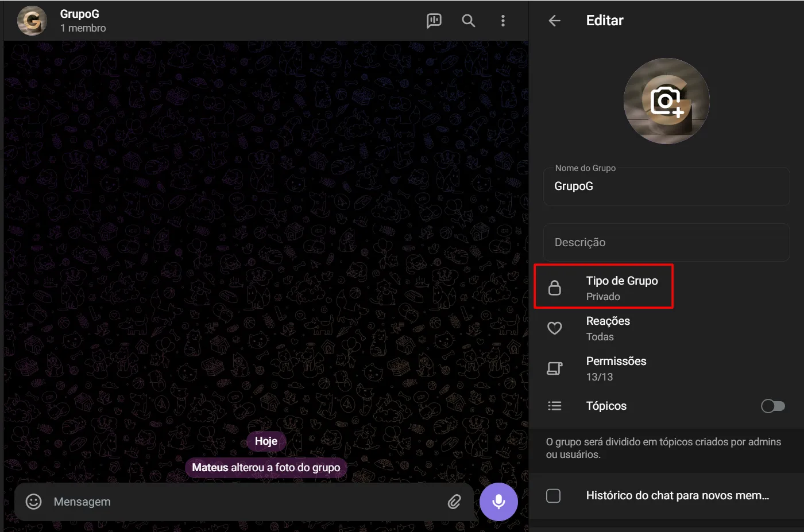Click 'Mateus alterou a foto do grupo' message
The height and width of the screenshot is (532, 804).
pos(266,468)
